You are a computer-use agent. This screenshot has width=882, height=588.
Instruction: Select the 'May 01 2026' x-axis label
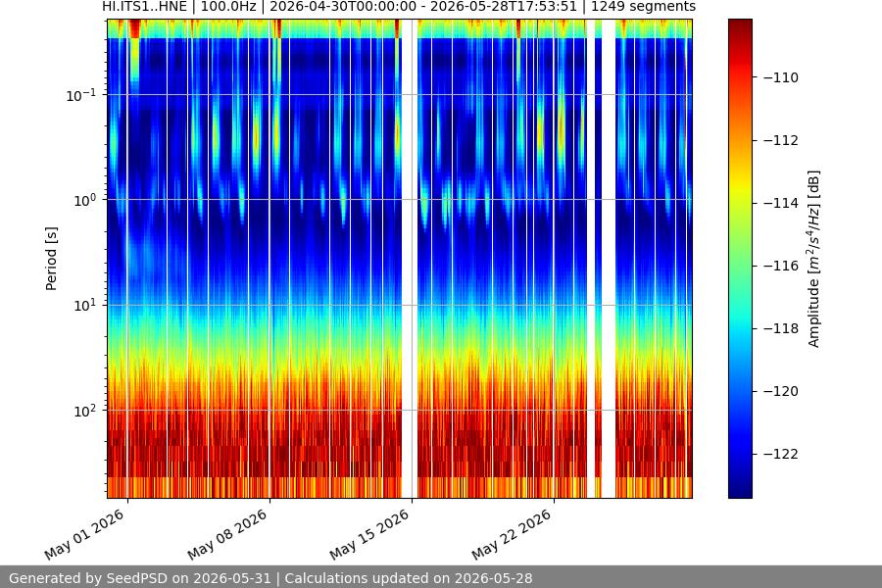click(x=84, y=535)
